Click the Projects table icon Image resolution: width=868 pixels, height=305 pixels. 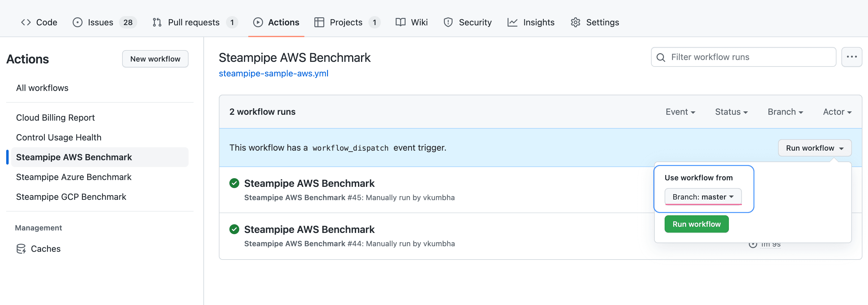click(319, 22)
